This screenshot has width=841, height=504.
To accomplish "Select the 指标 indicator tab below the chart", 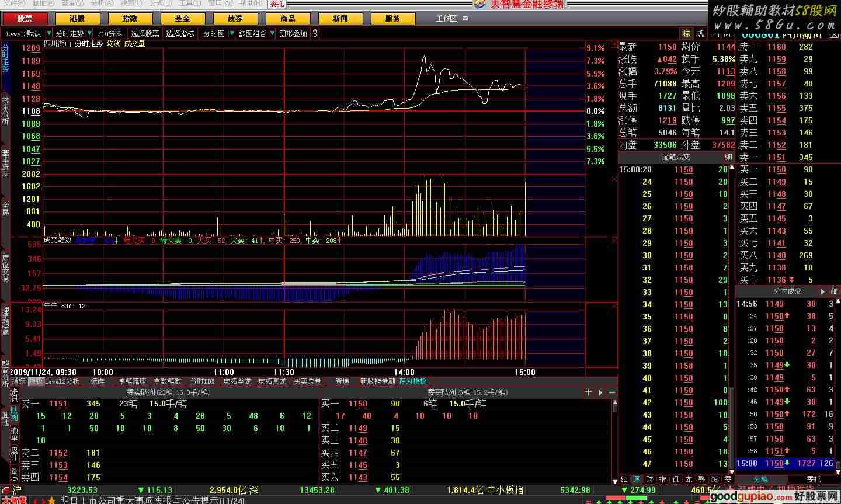I will (x=18, y=381).
